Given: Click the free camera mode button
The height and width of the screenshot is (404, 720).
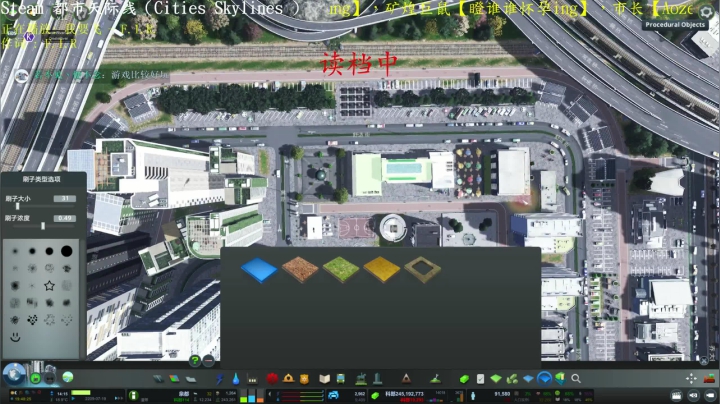Looking at the screenshot, I should coord(710,395).
